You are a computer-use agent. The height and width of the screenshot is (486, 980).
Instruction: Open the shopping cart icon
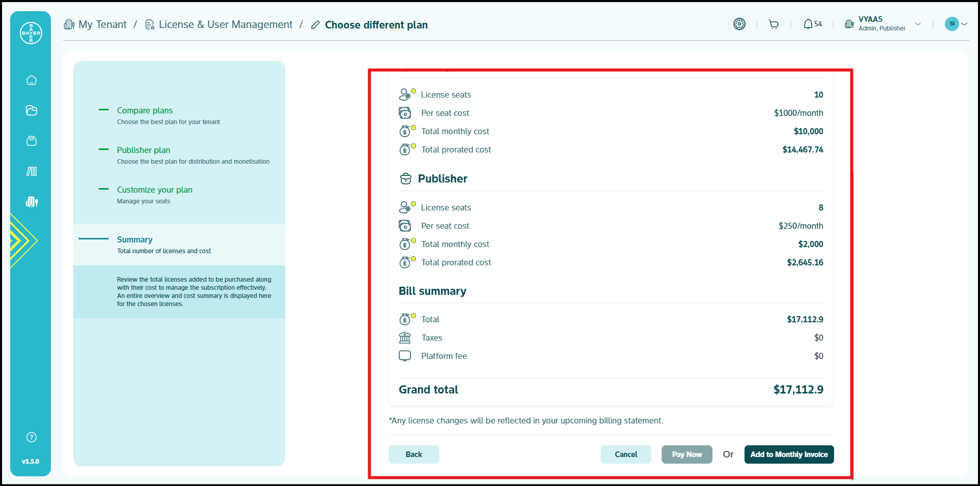774,24
